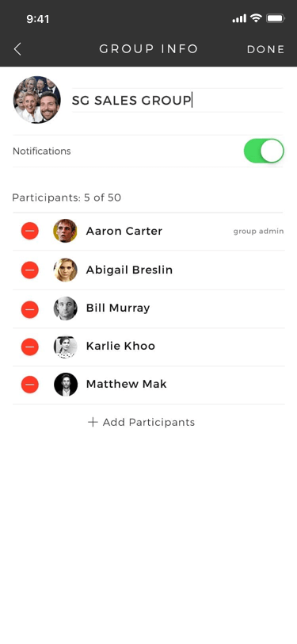Click the Add Participants link
297x644 pixels.
coord(142,422)
